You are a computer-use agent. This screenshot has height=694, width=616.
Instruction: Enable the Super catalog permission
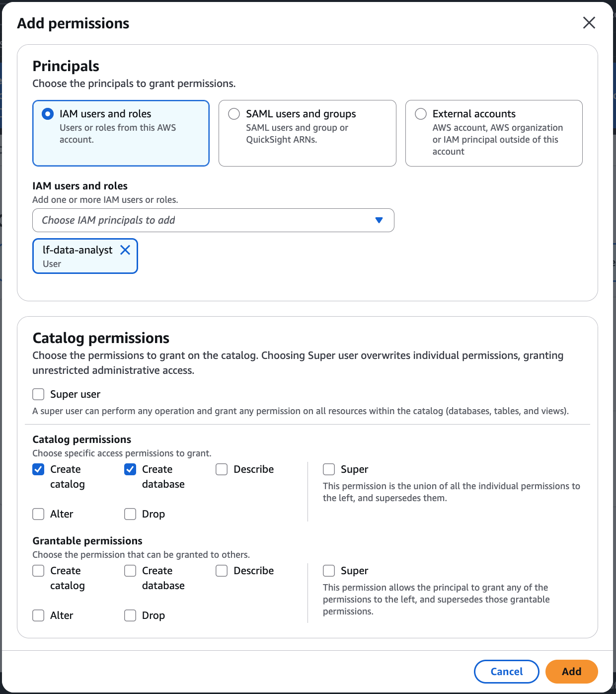pyautogui.click(x=328, y=469)
